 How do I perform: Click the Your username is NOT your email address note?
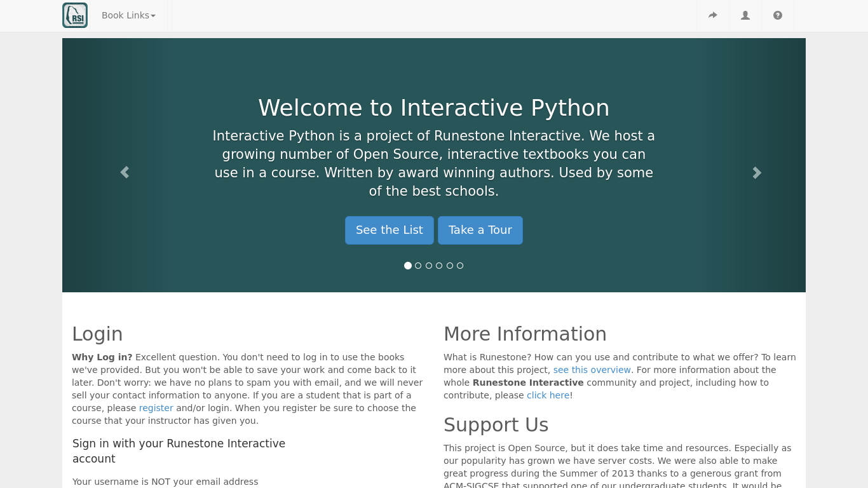click(165, 482)
